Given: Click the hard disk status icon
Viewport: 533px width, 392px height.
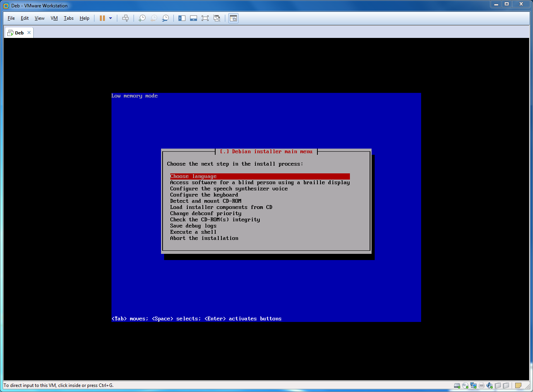Looking at the screenshot, I should [457, 385].
